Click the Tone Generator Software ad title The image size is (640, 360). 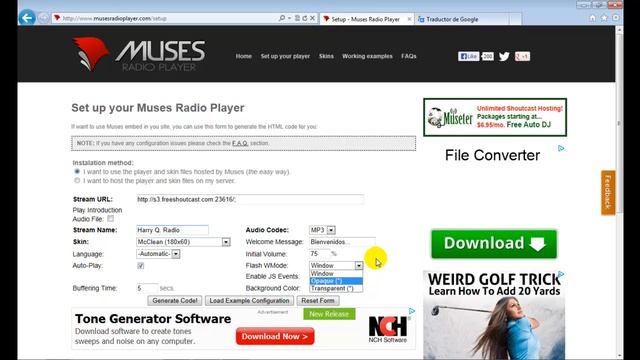click(x=153, y=319)
